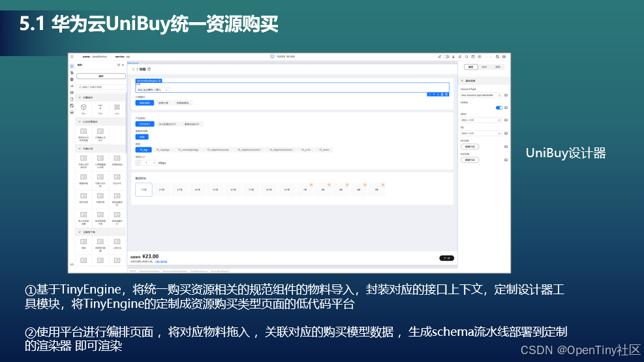Image resolution: width=644 pixels, height=362 pixels.
Task: Select the 19_bgp type option
Action: (x=144, y=150)
